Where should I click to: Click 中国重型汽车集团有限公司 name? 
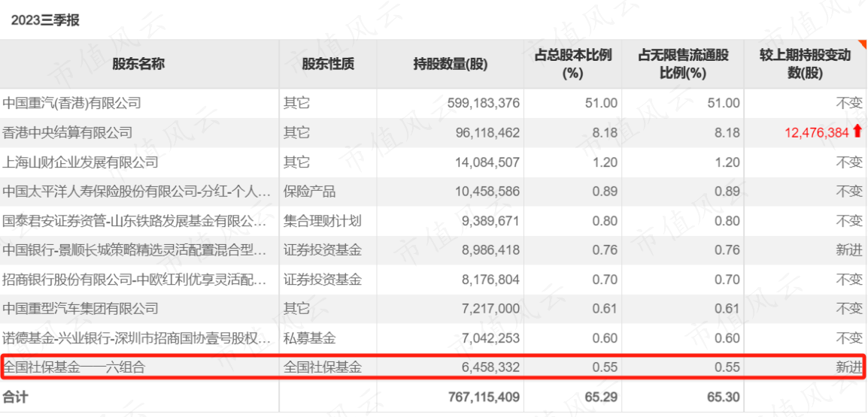[x=80, y=308]
